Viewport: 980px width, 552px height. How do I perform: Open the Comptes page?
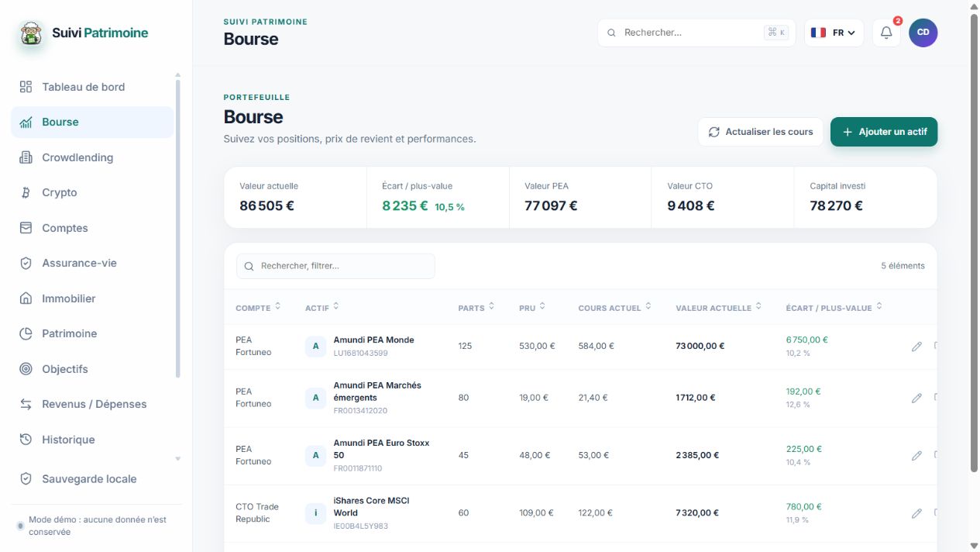[92, 228]
